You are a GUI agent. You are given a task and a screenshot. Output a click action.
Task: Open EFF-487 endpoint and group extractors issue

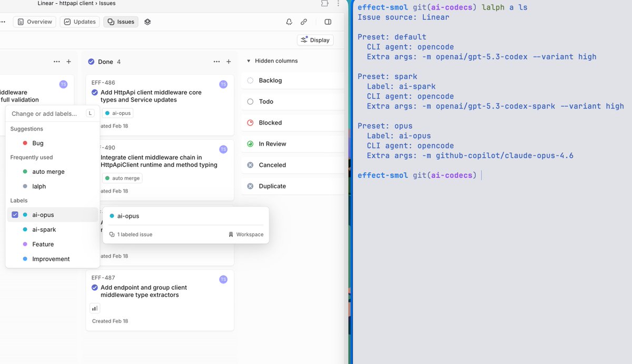pyautogui.click(x=144, y=291)
